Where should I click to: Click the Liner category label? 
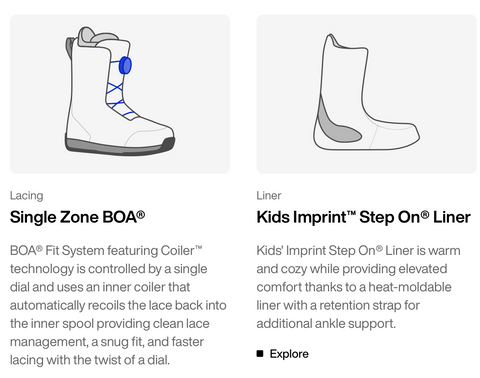[269, 195]
